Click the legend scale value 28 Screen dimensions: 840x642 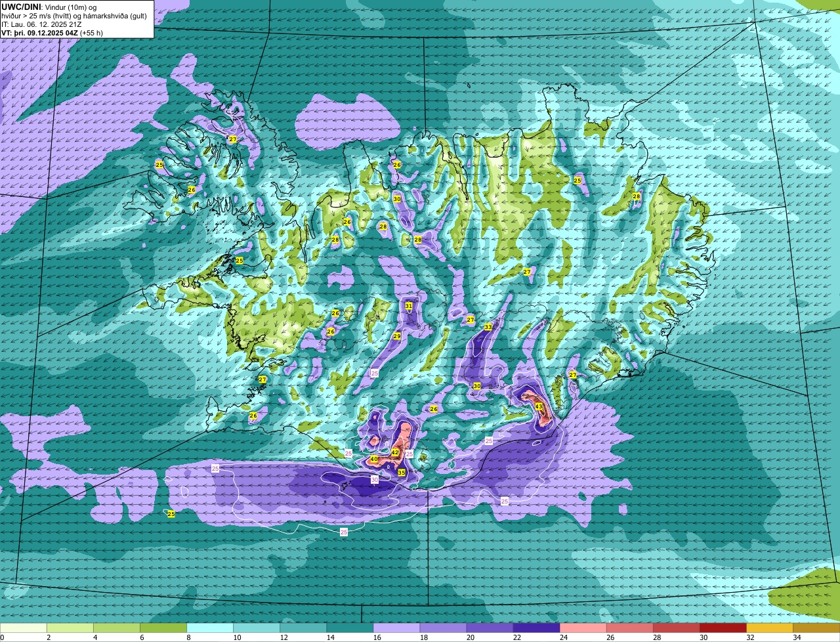[x=656, y=637]
